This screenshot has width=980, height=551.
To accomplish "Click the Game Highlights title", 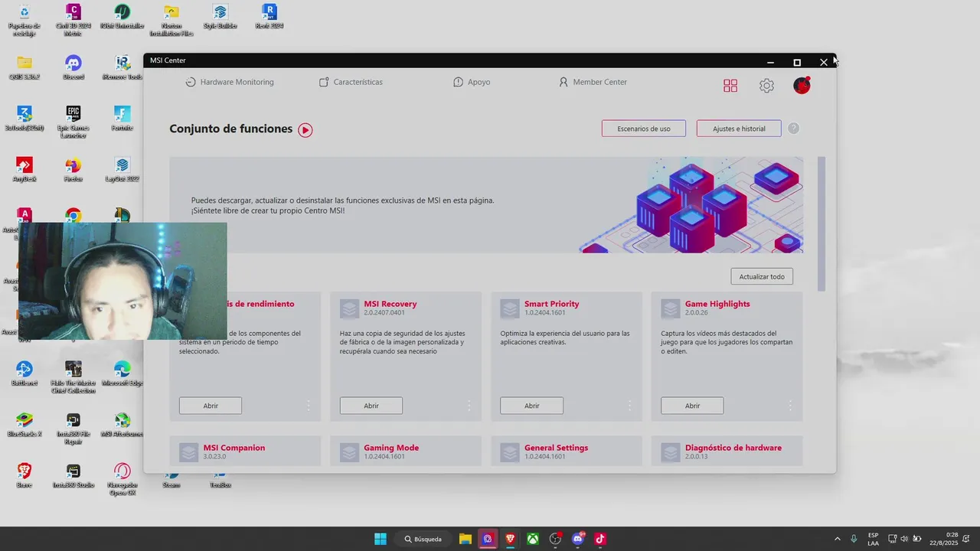I will pos(717,304).
